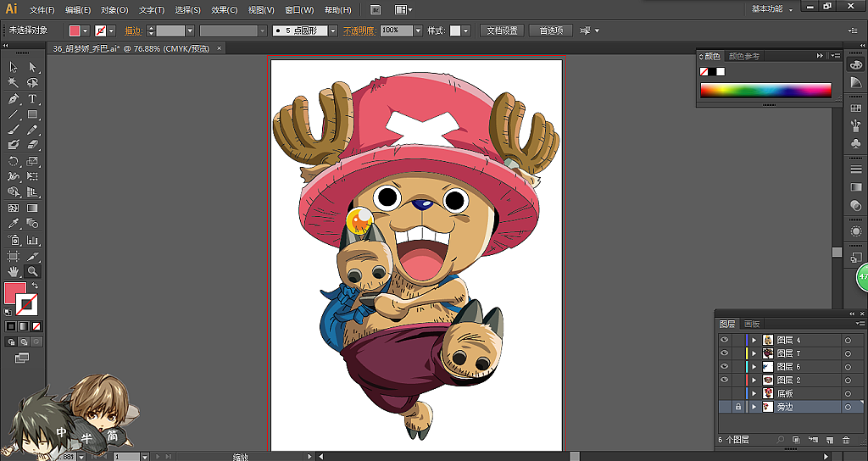The height and width of the screenshot is (461, 868).
Task: Click the 首选项 button
Action: coord(551,31)
